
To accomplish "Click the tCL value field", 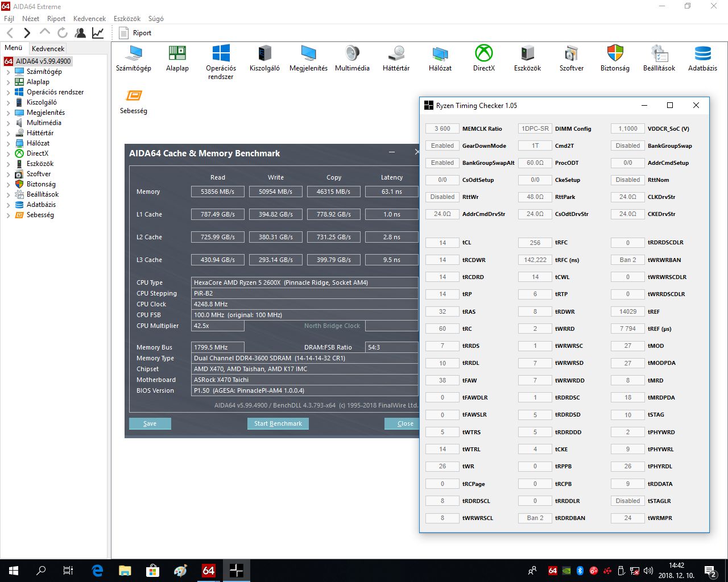I will [442, 243].
